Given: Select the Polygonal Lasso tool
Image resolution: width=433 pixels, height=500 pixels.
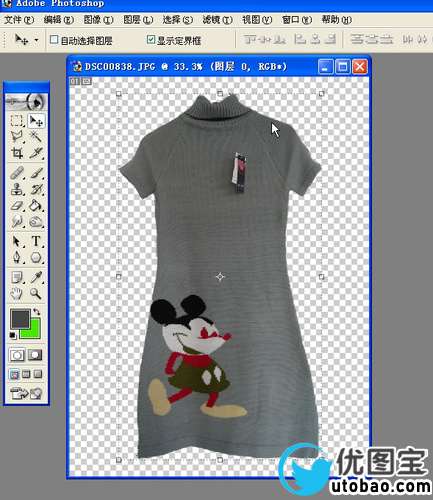Looking at the screenshot, I should pyautogui.click(x=16, y=136).
